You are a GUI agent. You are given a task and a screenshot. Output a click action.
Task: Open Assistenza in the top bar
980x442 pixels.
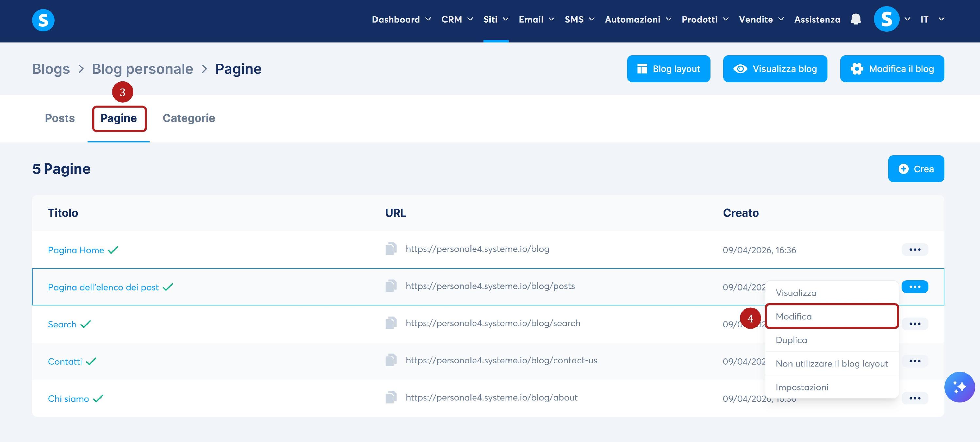pyautogui.click(x=817, y=19)
